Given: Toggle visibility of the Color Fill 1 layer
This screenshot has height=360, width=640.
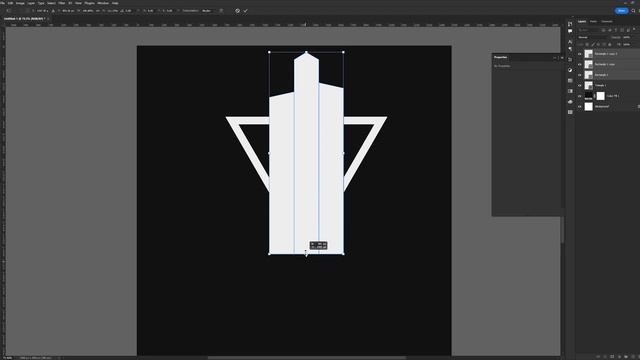Looking at the screenshot, I should [580, 96].
